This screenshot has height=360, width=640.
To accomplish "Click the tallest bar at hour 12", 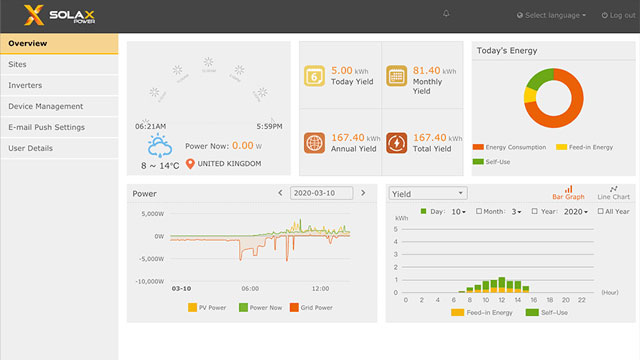I will point(502,285).
